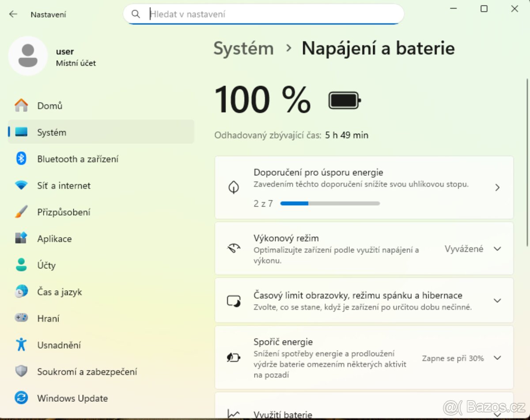The image size is (530, 420).
Task: Expand Časový limit obrazovky settings
Action: [x=497, y=300]
